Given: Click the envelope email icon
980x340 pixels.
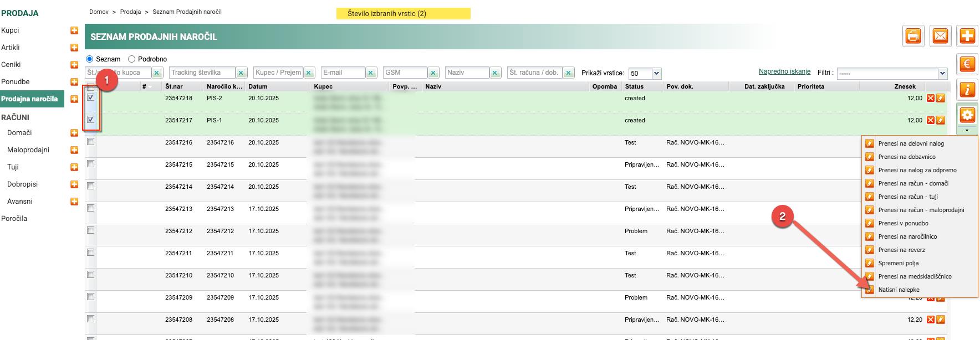Looking at the screenshot, I should pyautogui.click(x=941, y=36).
